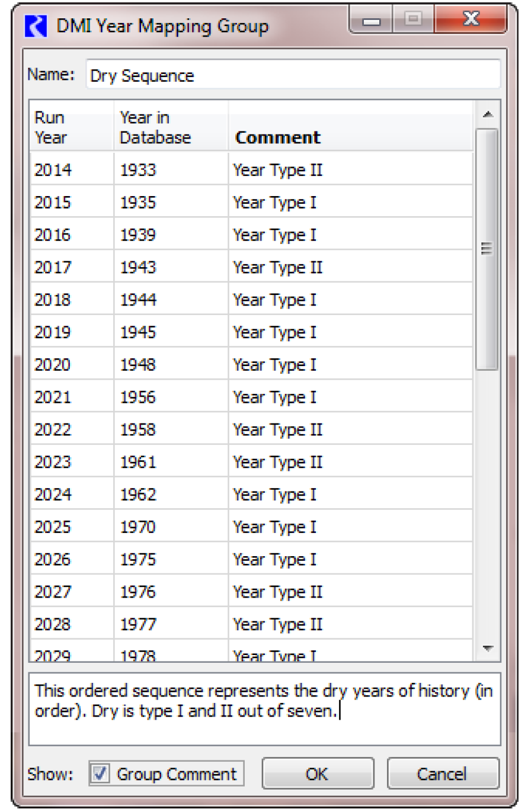Click the Run Year column header

pos(71,128)
